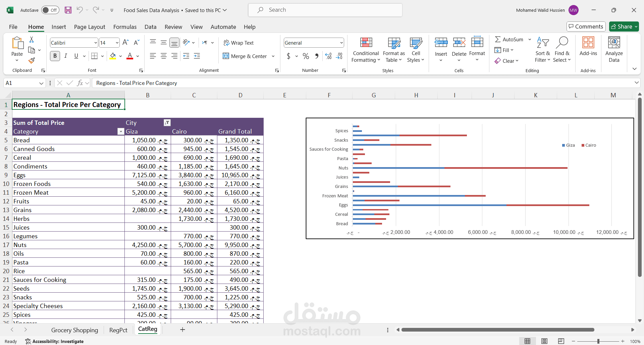Click the zoom slider handle
This screenshot has height=345, width=644.
pos(598,341)
